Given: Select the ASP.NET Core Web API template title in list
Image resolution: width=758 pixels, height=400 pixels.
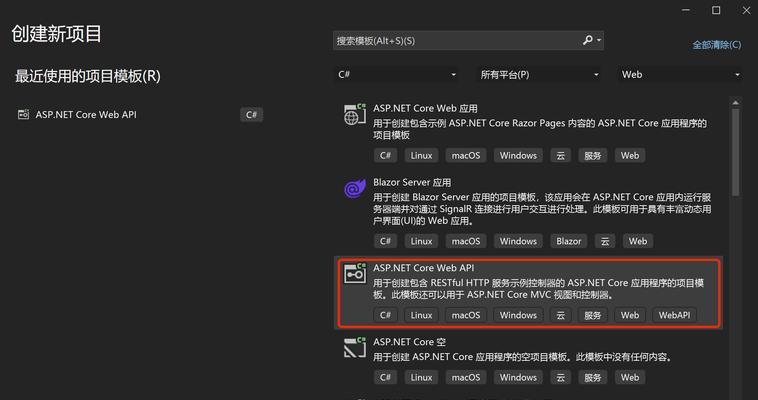Looking at the screenshot, I should pos(423,267).
